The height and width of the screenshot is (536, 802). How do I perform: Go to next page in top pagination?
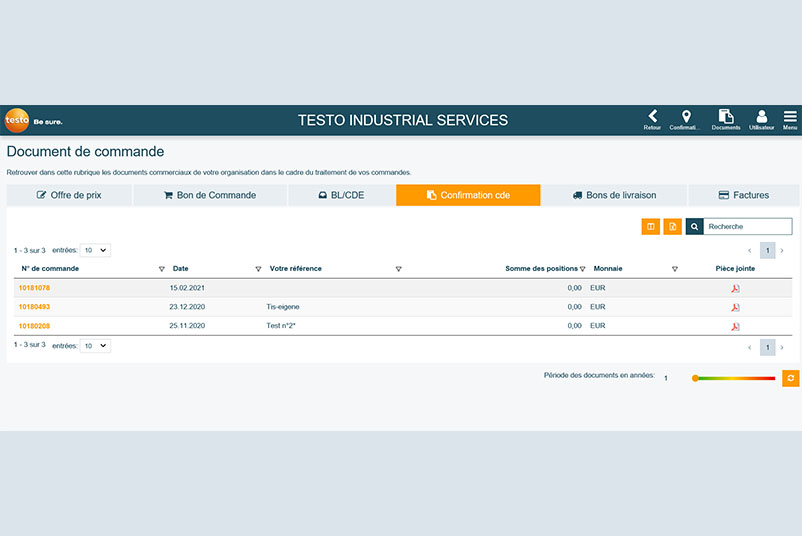click(782, 250)
